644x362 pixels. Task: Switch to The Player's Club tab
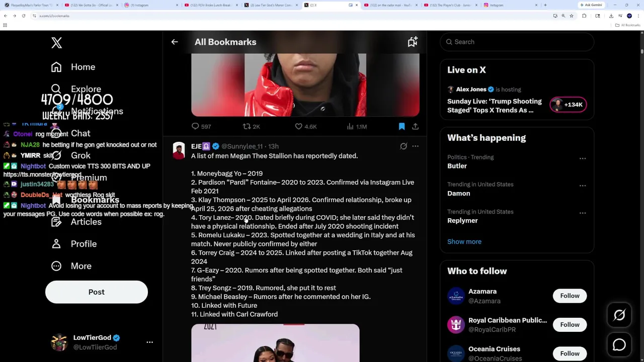451,5
